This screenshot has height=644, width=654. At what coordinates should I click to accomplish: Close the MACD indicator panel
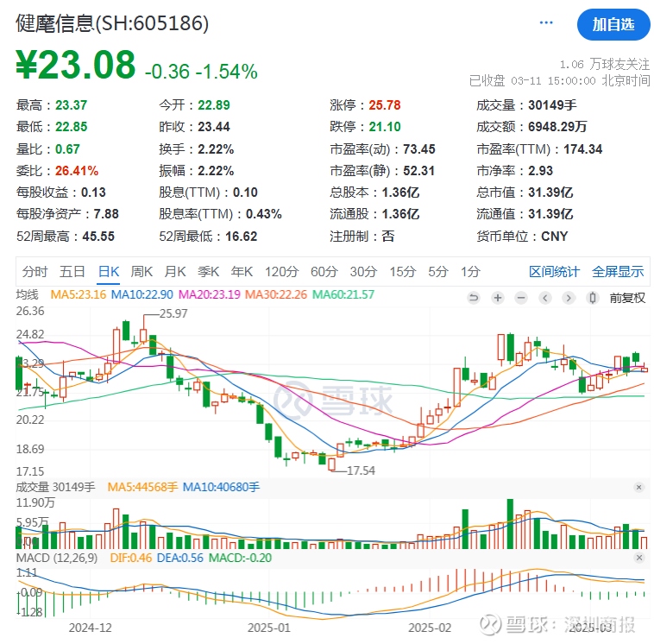tap(638, 557)
